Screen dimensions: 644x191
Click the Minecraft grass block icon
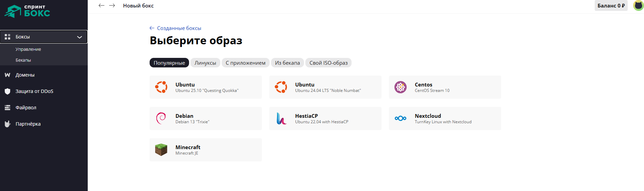coord(161,150)
